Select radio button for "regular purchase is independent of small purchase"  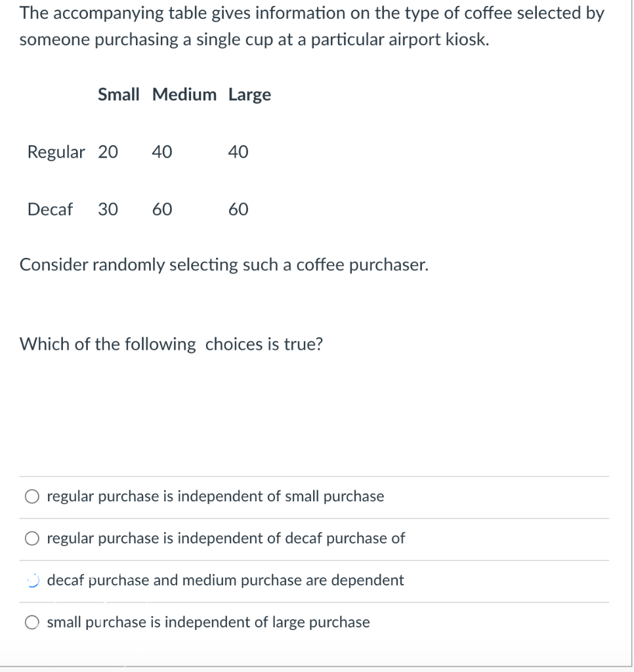pos(32,497)
